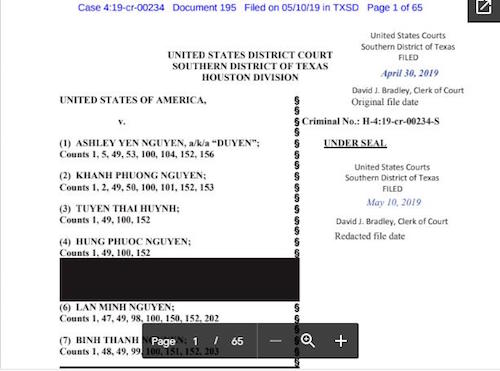Click the blacked-out redacted defendant block
Screen dimensions: 500x371
click(x=180, y=279)
